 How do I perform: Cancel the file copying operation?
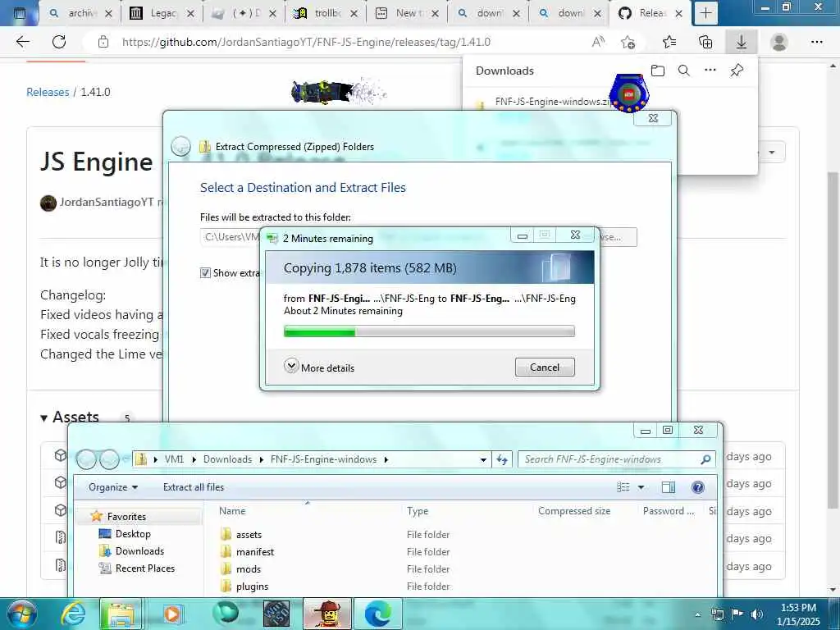click(545, 367)
